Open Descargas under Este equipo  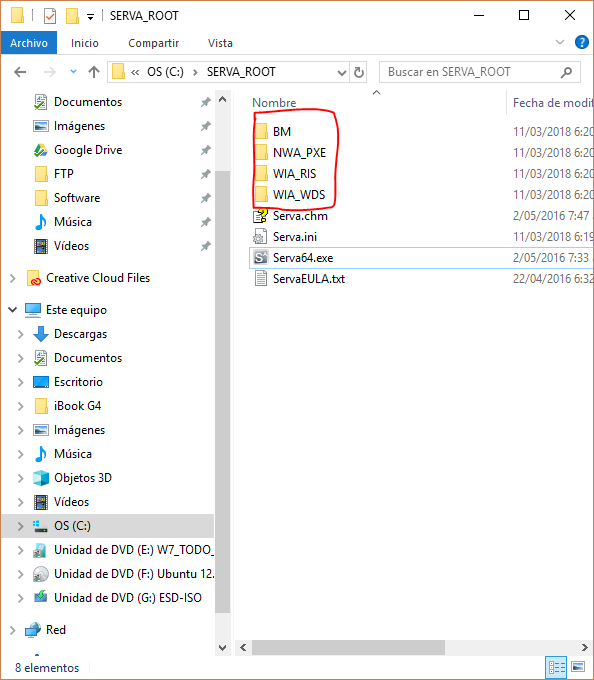coord(80,334)
